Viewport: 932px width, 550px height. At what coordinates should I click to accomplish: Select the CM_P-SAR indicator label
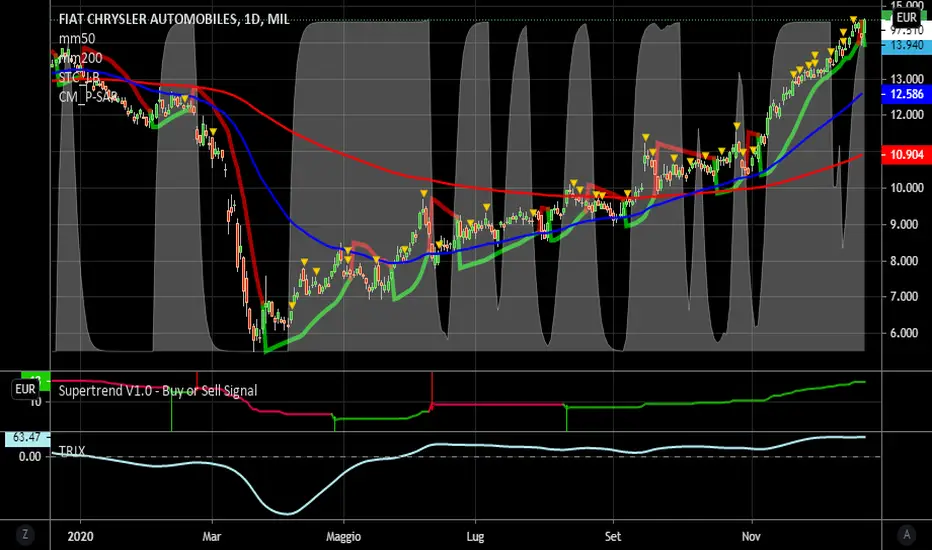coord(88,96)
